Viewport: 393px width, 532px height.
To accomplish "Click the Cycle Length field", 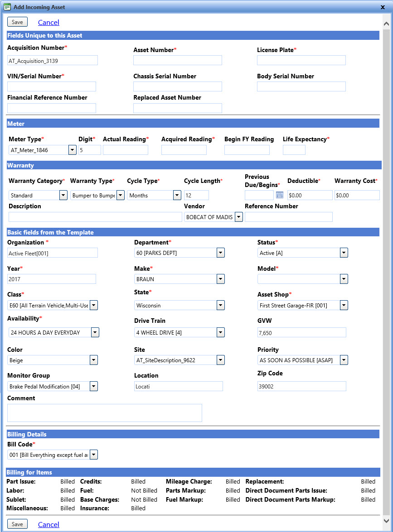I will pos(196,195).
